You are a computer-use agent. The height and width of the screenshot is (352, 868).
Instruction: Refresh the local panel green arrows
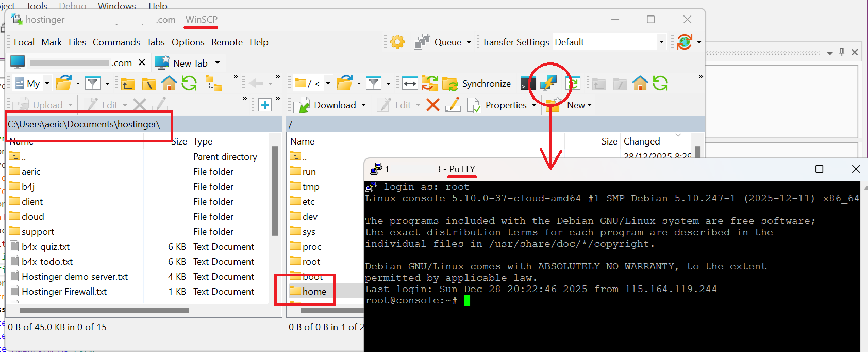click(189, 83)
